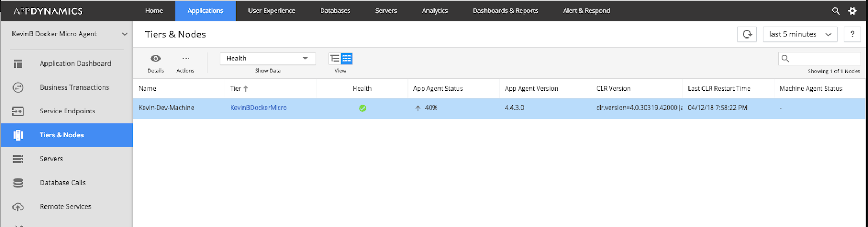868x227 pixels.
Task: Sort by App Agent Version column
Action: pyautogui.click(x=531, y=89)
